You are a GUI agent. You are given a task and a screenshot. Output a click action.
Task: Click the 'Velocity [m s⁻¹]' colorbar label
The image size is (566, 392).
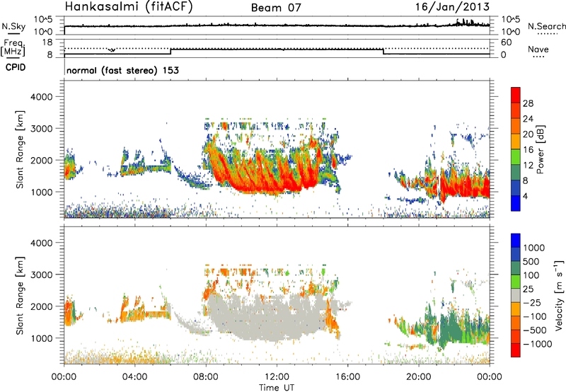coord(559,295)
